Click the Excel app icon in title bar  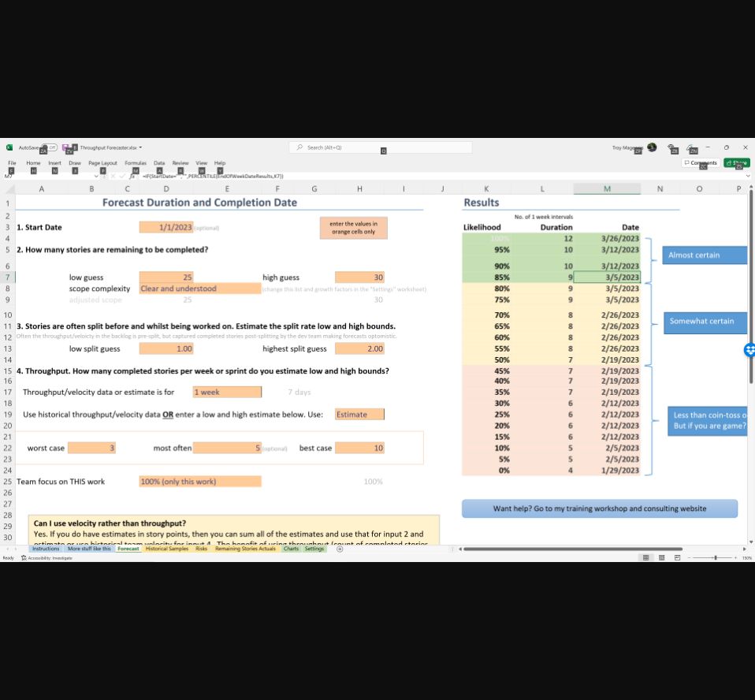coord(9,147)
